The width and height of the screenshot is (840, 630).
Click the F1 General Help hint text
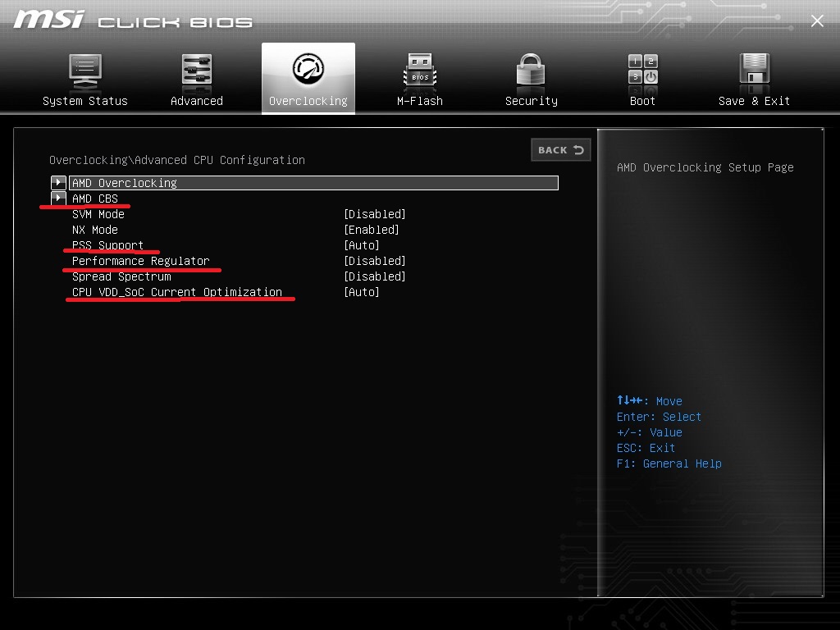coord(669,463)
